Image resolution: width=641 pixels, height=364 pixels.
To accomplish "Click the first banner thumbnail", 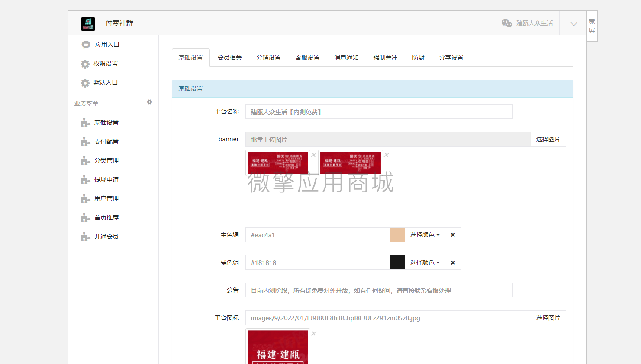I will (278, 163).
